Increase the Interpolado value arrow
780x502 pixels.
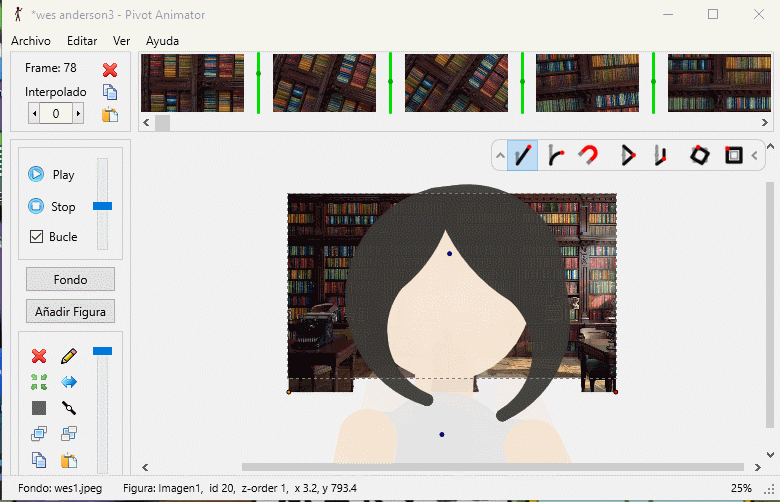tap(78, 113)
